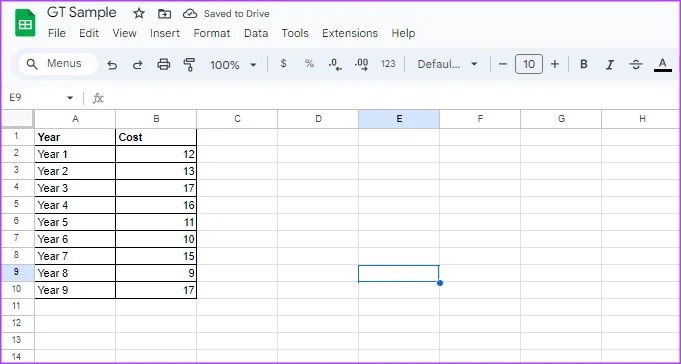Click the Year 9 cell
Image resolution: width=681 pixels, height=364 pixels.
click(75, 290)
